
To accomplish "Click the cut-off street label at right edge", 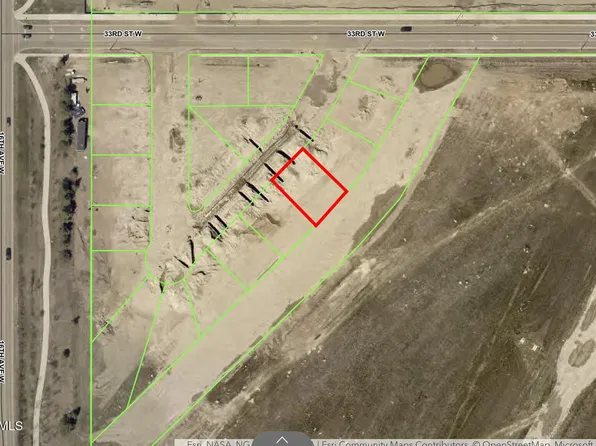I will pos(593,34).
